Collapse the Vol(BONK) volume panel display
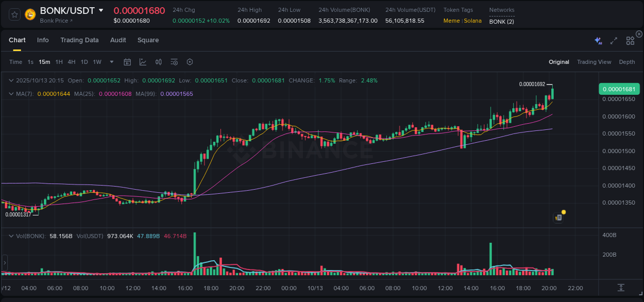 [x=11, y=236]
